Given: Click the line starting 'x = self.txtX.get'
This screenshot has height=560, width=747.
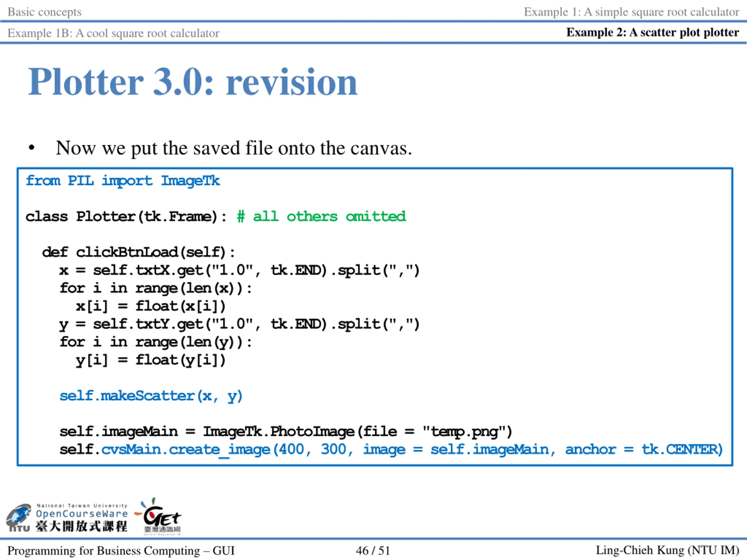Looking at the screenshot, I should point(240,270).
